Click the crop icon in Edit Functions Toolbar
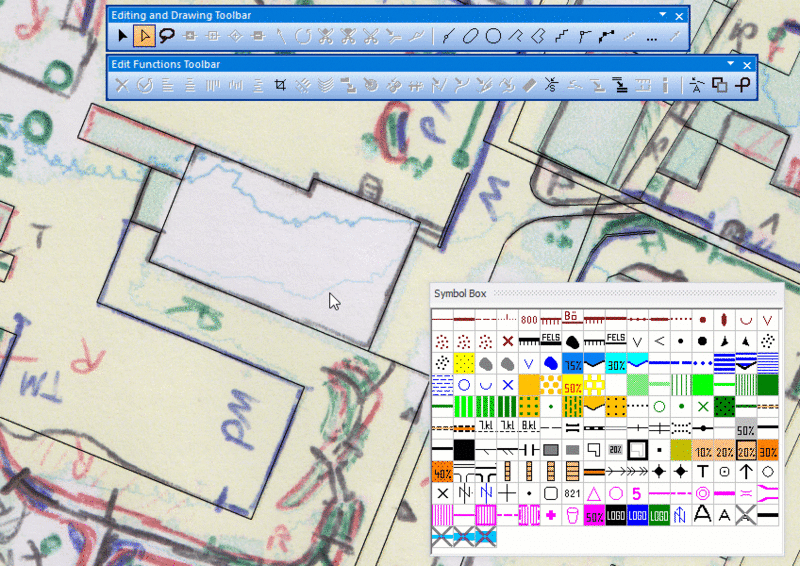This screenshot has height=566, width=800. click(x=280, y=85)
